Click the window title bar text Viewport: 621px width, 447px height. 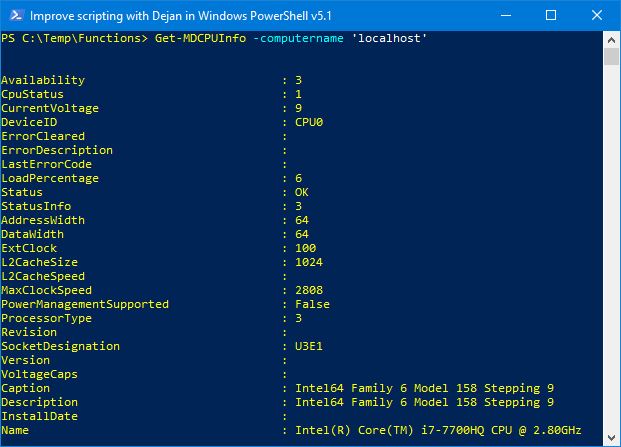pos(181,16)
